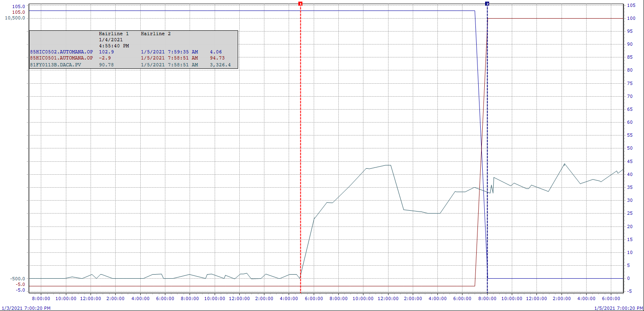Click the 7:58:51 AM timestamp in the 81FY0113B row
Image resolution: width=644 pixels, height=311 pixels.
[183, 65]
